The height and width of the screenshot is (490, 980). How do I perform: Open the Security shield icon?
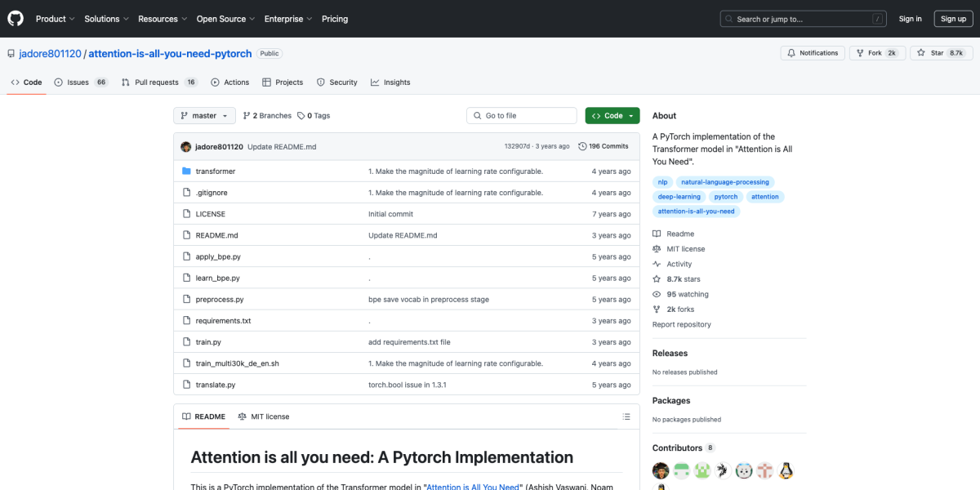(x=319, y=82)
